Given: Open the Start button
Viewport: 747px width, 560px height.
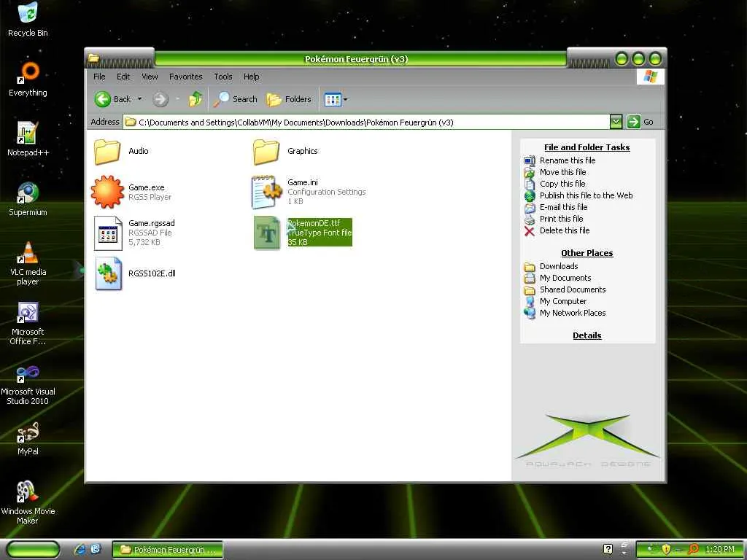Looking at the screenshot, I should coord(34,550).
